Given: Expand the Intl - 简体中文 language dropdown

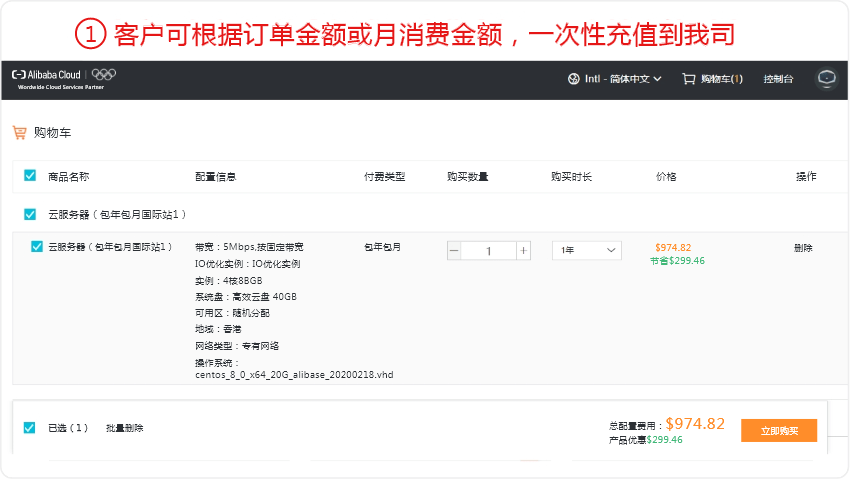Looking at the screenshot, I should click(622, 79).
